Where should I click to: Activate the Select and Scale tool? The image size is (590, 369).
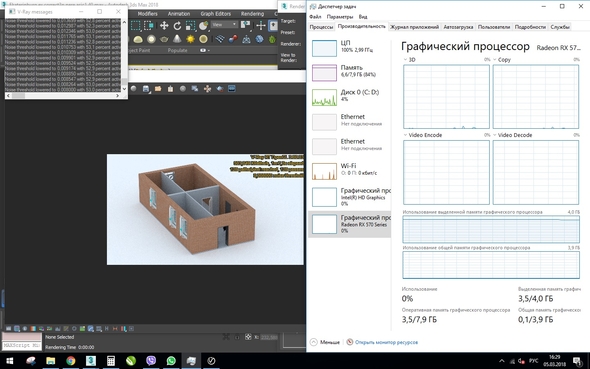pos(190,26)
